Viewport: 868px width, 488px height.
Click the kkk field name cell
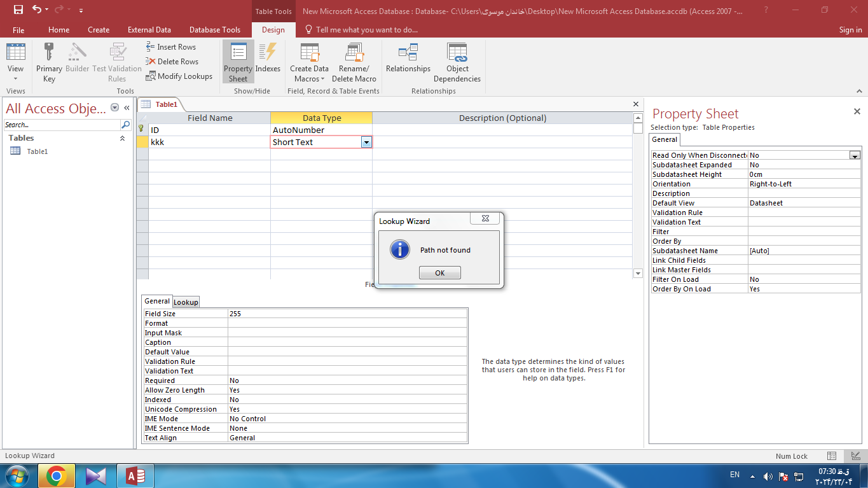click(x=210, y=142)
